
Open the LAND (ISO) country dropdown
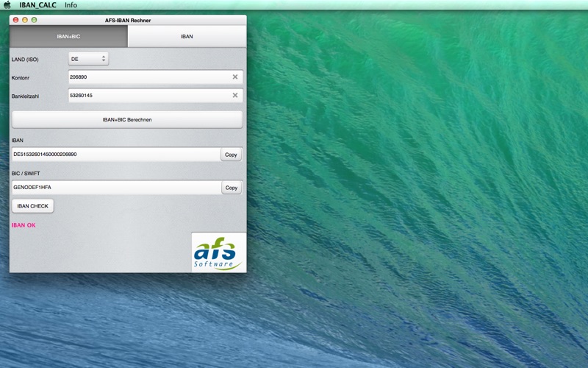pos(88,59)
